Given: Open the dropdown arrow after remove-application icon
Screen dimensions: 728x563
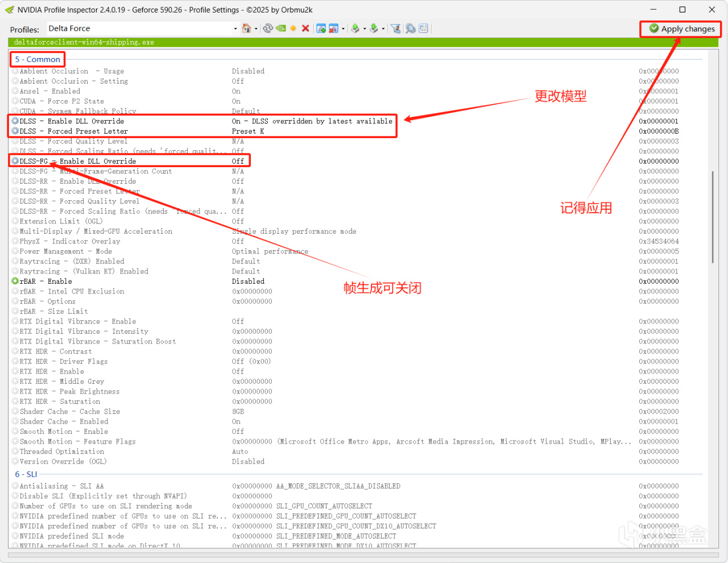Looking at the screenshot, I should [343, 29].
